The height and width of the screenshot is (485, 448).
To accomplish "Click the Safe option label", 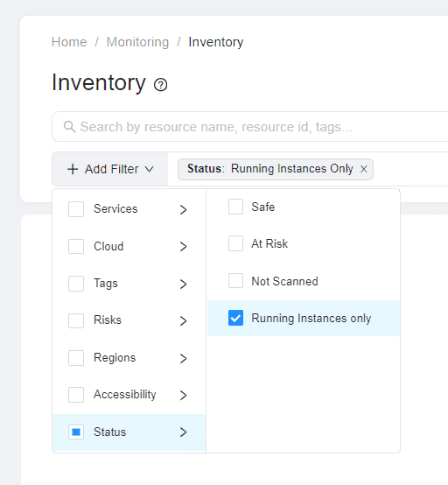I will 263,207.
